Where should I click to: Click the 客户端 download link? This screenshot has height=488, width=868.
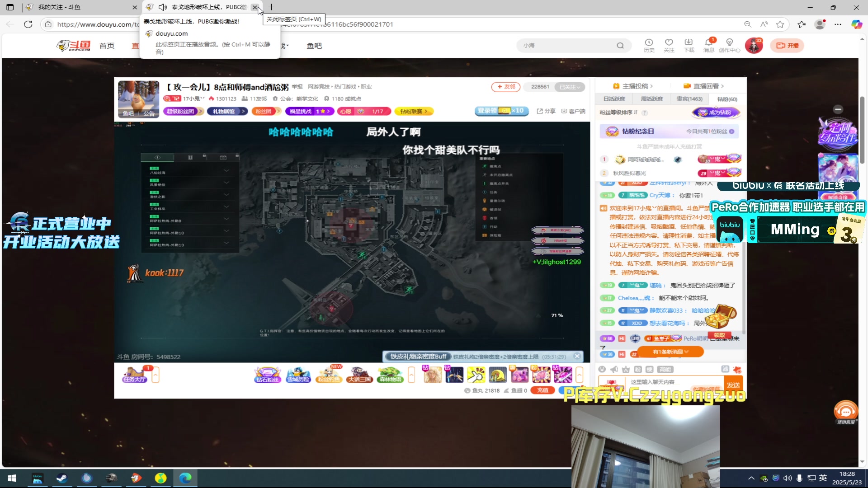[573, 111]
